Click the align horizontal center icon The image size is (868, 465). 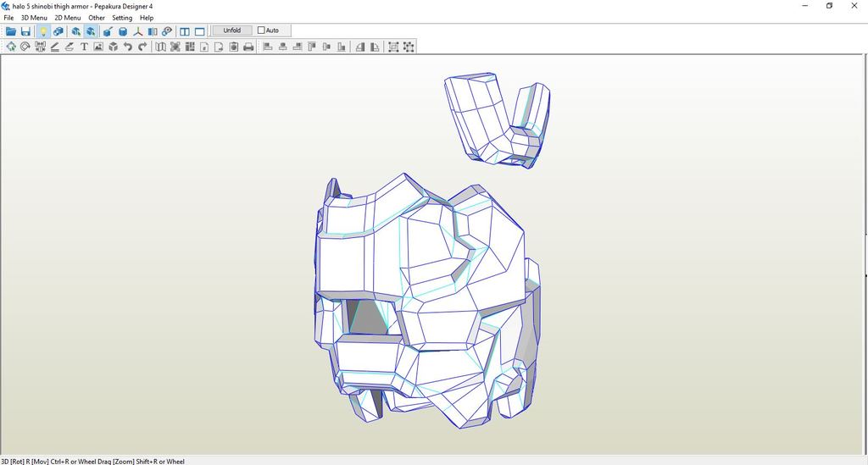[x=282, y=47]
